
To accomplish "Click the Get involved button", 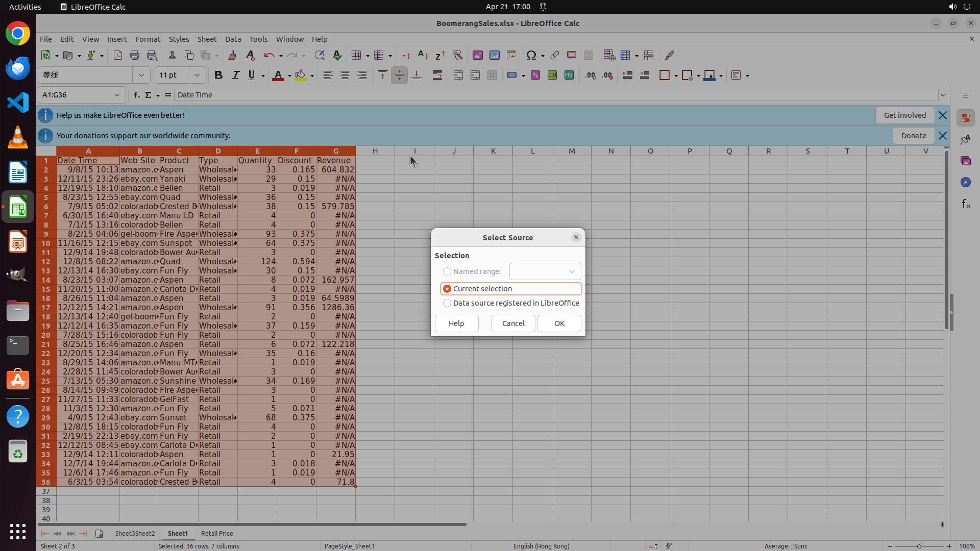I will tap(904, 115).
